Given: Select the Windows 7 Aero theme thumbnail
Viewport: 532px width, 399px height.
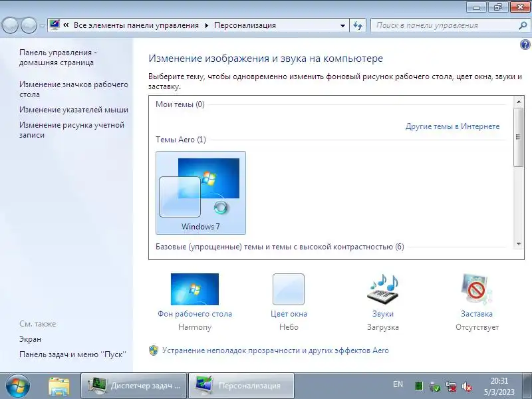Looking at the screenshot, I should [201, 192].
